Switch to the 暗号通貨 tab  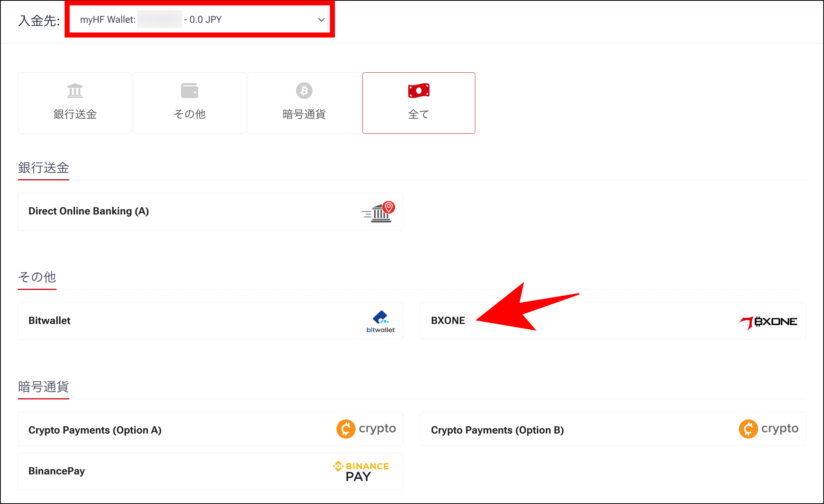[304, 114]
